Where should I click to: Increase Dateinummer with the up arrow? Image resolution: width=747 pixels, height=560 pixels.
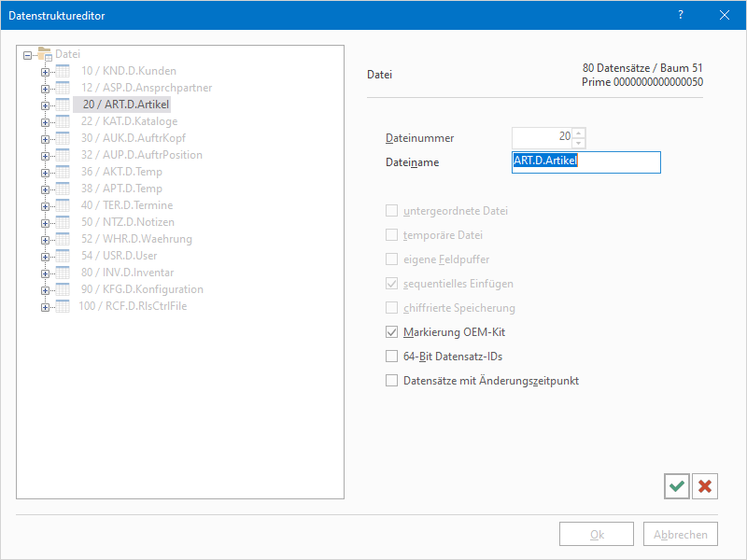[x=579, y=133]
